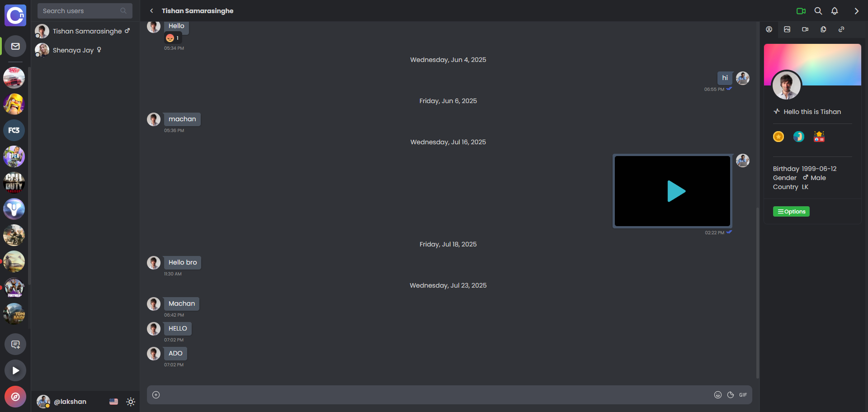The height and width of the screenshot is (412, 868).
Task: Toggle light theme with the sun icon
Action: (130, 402)
